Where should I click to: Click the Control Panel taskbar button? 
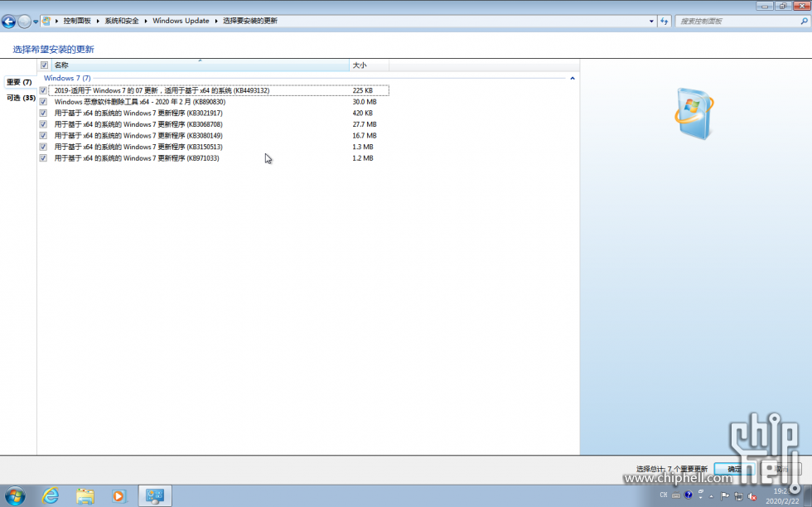(x=154, y=496)
